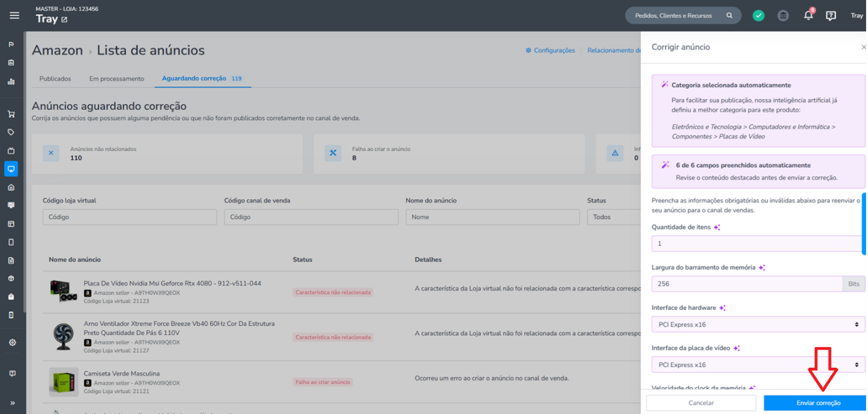Click 'Característica não relacionada' badge on Nvidia row
The height and width of the screenshot is (414, 868).
pos(333,292)
